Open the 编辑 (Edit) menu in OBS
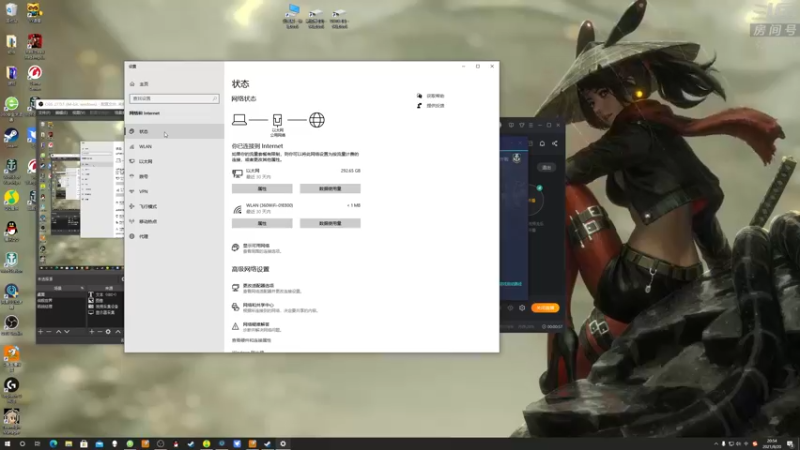800x450 pixels. [62, 113]
